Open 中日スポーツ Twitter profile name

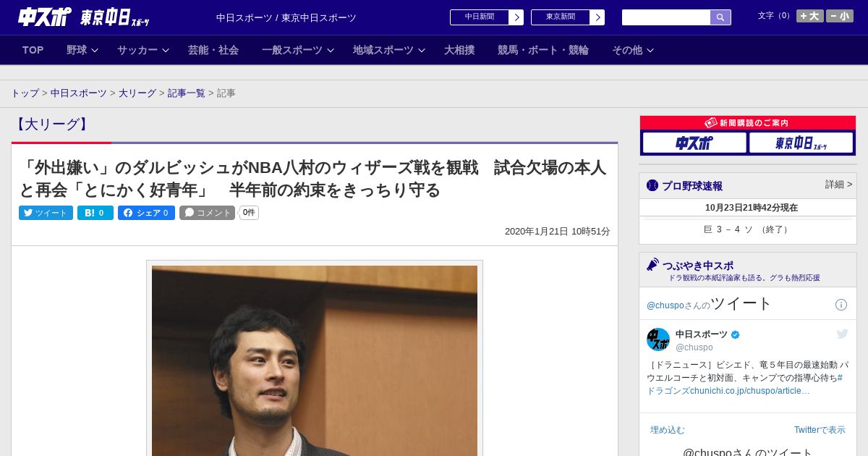[x=702, y=334]
